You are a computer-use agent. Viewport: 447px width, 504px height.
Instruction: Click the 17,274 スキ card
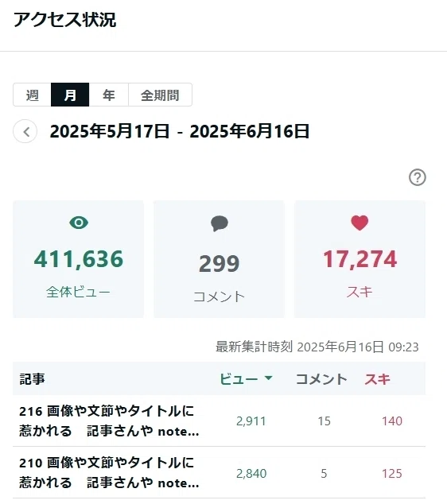click(x=360, y=259)
